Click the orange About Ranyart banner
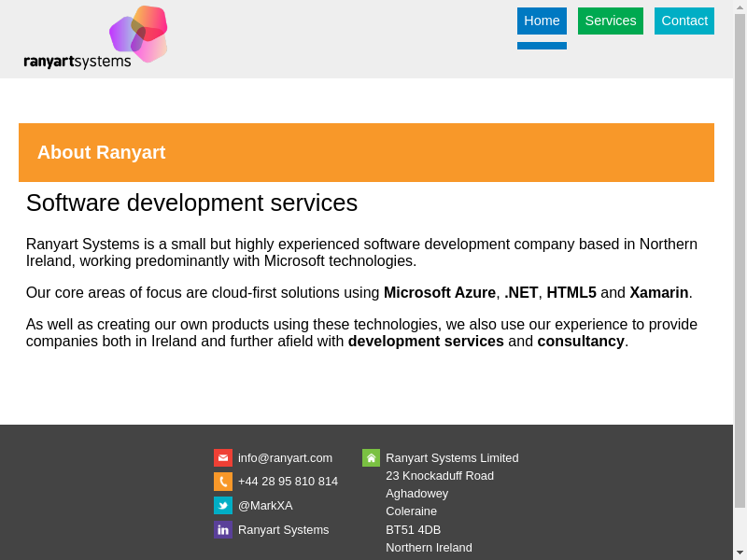Image resolution: width=747 pixels, height=560 pixels. pos(366,152)
